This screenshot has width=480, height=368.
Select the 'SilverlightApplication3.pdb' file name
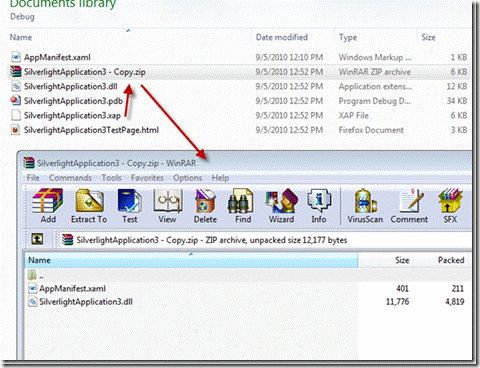point(73,101)
